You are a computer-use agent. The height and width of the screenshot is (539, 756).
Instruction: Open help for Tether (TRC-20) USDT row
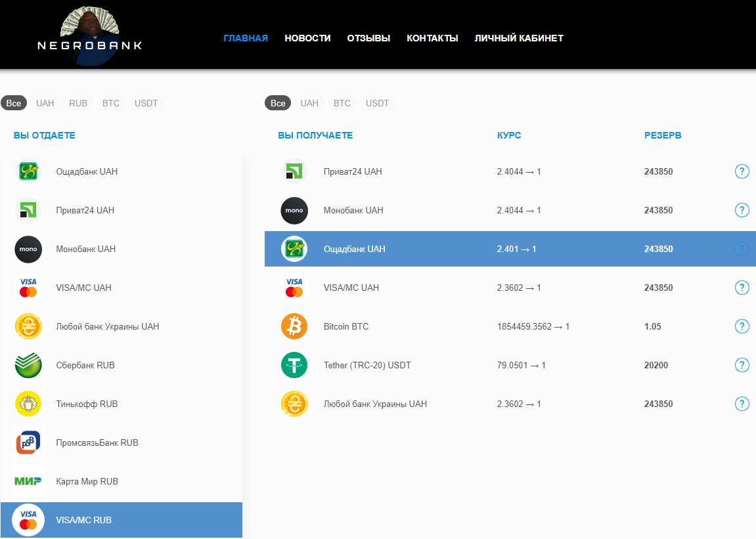tap(742, 365)
